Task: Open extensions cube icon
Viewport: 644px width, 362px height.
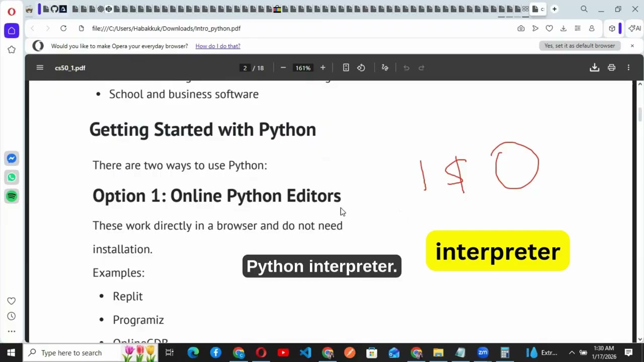Action: pos(612,29)
